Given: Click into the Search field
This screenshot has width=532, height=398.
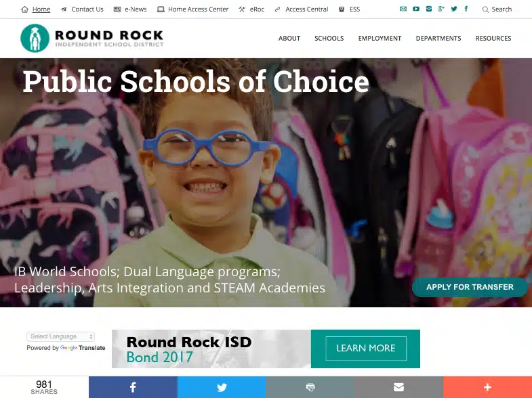Looking at the screenshot, I should pos(497,9).
